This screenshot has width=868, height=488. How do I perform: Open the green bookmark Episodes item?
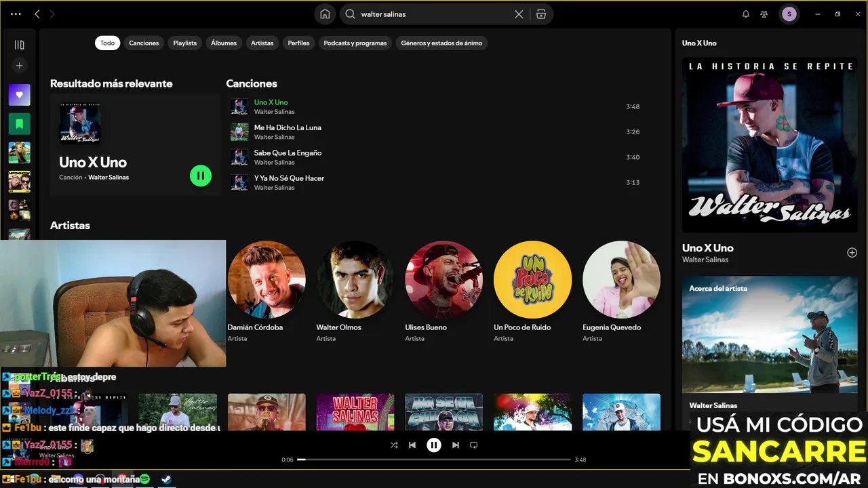click(19, 123)
